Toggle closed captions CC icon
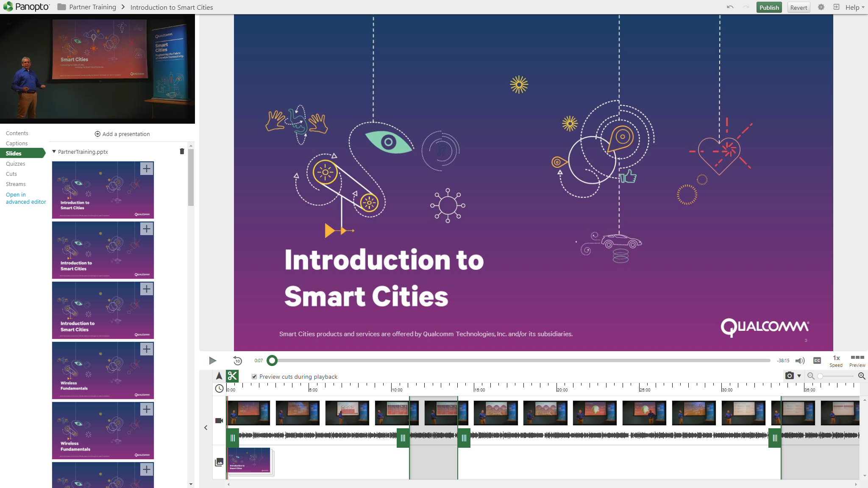The width and height of the screenshot is (868, 488). [817, 360]
